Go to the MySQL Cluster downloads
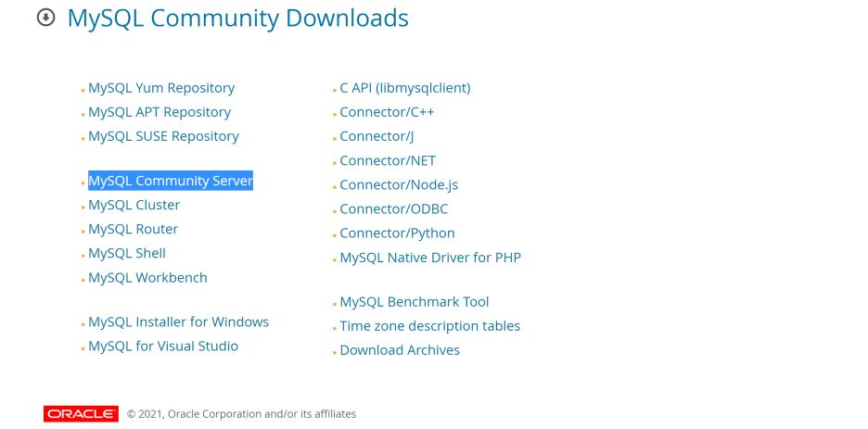 tap(134, 205)
